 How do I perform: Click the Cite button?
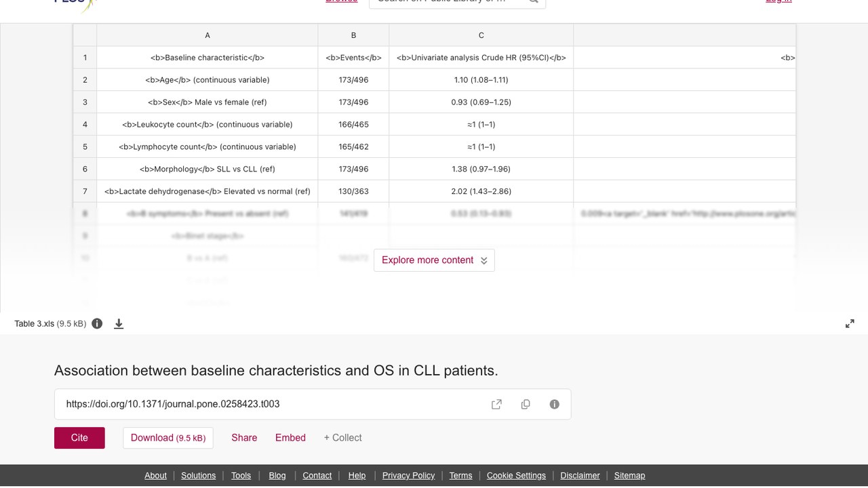coord(79,438)
